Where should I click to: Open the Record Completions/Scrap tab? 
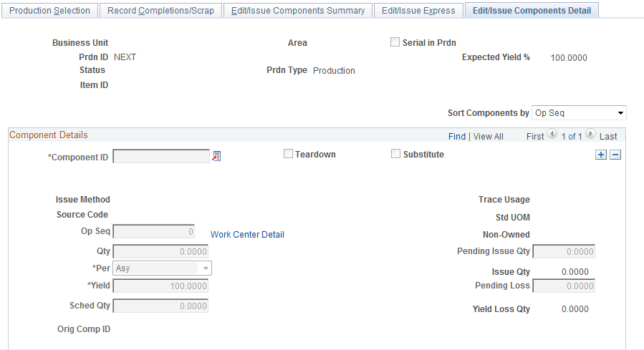click(160, 10)
